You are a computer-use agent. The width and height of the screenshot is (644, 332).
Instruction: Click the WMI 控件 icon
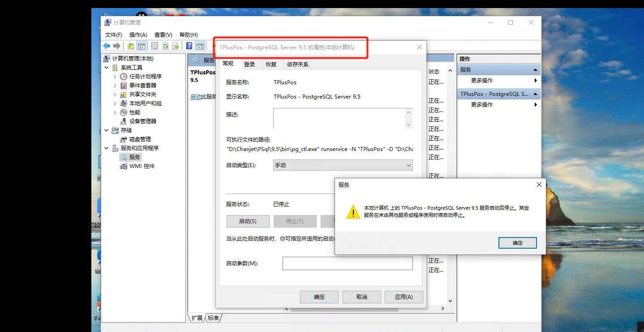click(124, 166)
